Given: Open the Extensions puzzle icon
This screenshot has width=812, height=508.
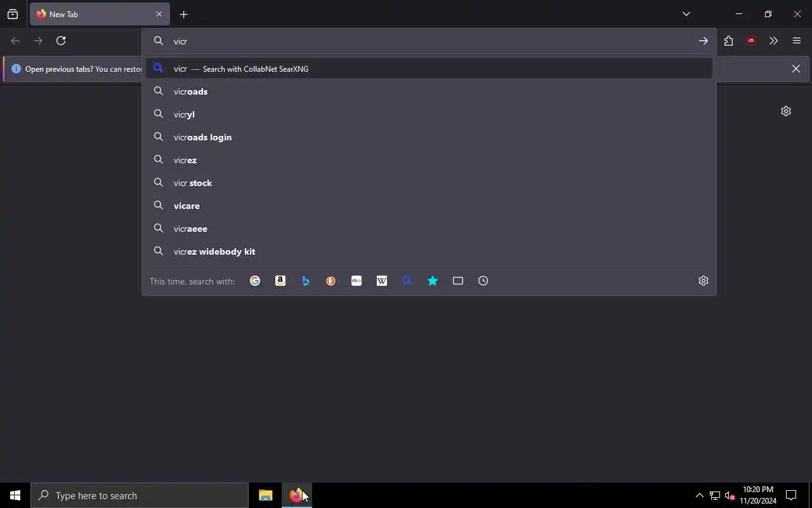Looking at the screenshot, I should click(728, 41).
